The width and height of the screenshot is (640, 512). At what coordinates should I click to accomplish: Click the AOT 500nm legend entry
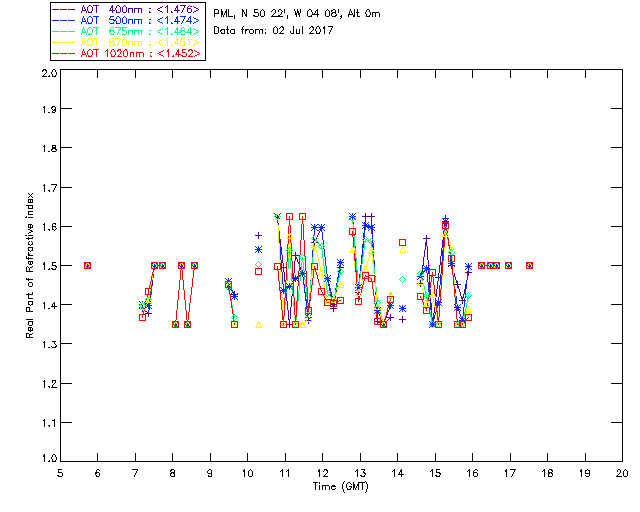(x=126, y=20)
